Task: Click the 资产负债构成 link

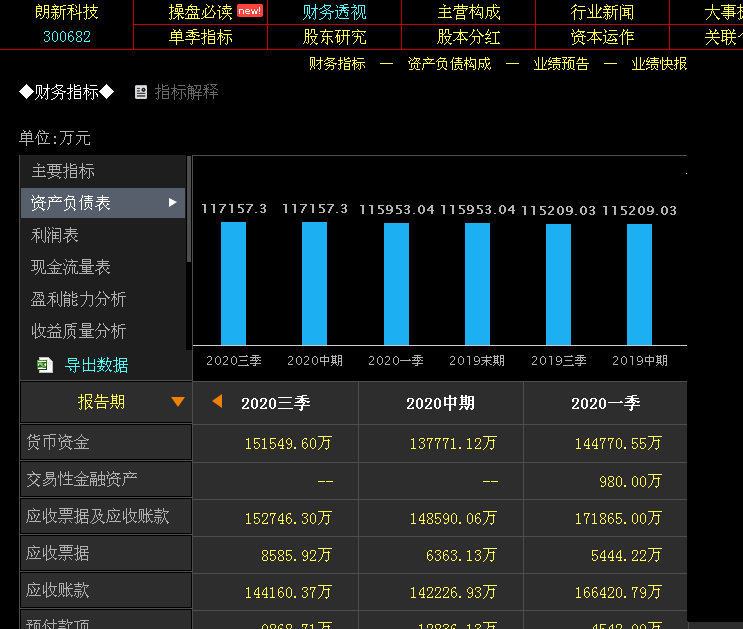Action: [449, 64]
